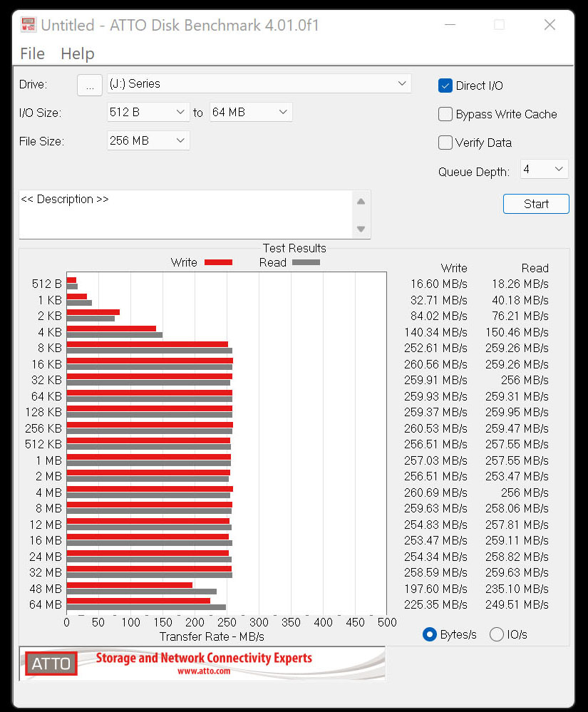Open the File Size 256 MB dropdown

coord(148,141)
